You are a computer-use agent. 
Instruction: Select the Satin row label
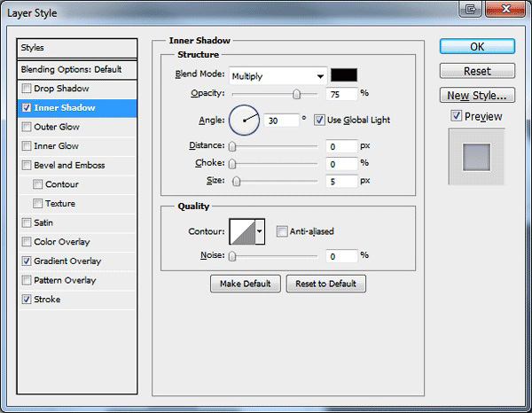tap(43, 222)
